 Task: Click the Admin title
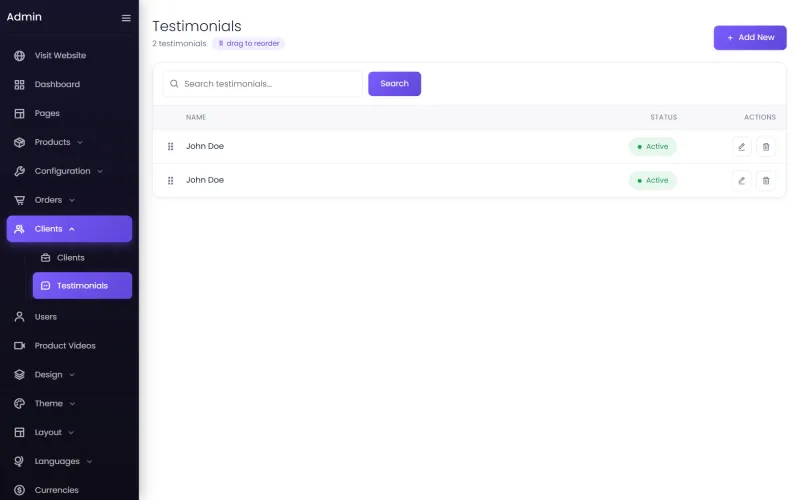click(24, 17)
